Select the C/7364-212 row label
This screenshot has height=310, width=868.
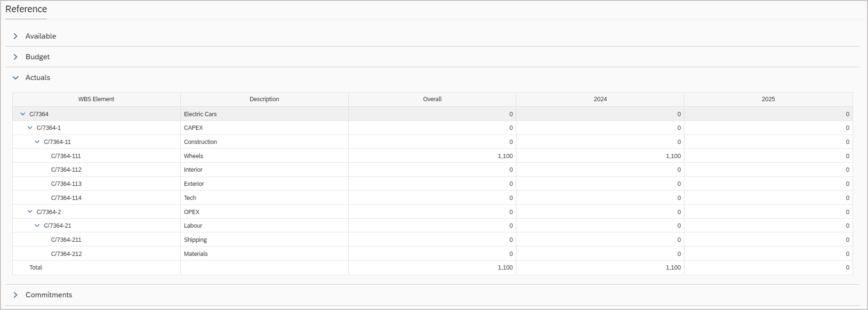click(66, 254)
